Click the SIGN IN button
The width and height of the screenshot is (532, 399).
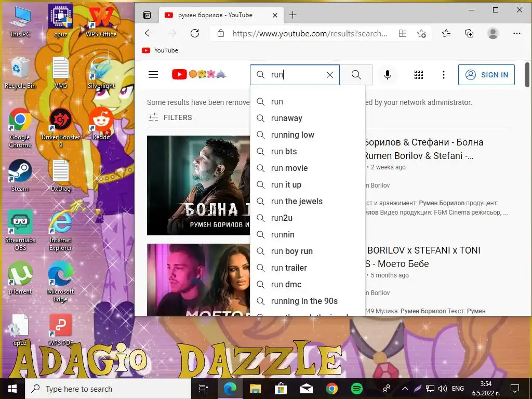click(486, 75)
